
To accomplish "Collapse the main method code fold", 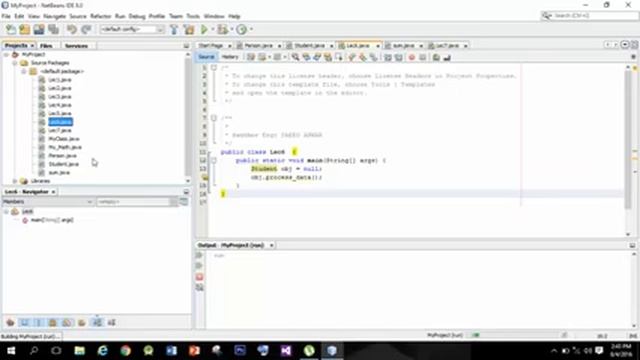I will pyautogui.click(x=213, y=160).
